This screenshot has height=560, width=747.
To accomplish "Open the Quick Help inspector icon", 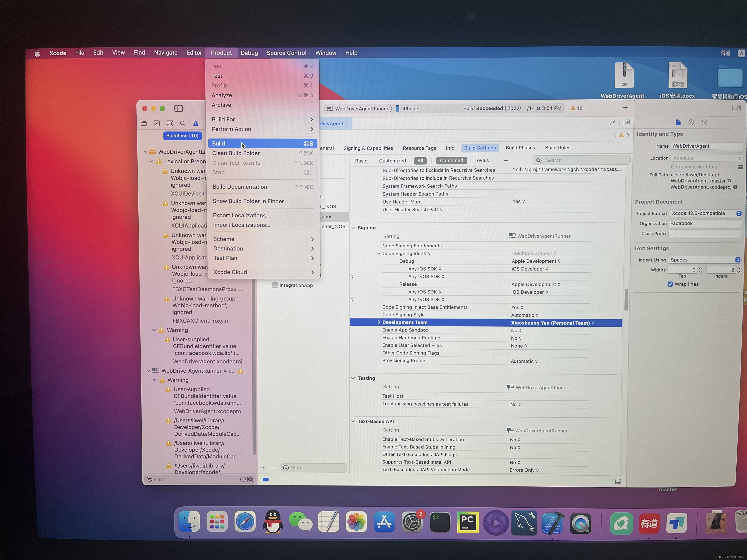I will (x=704, y=123).
